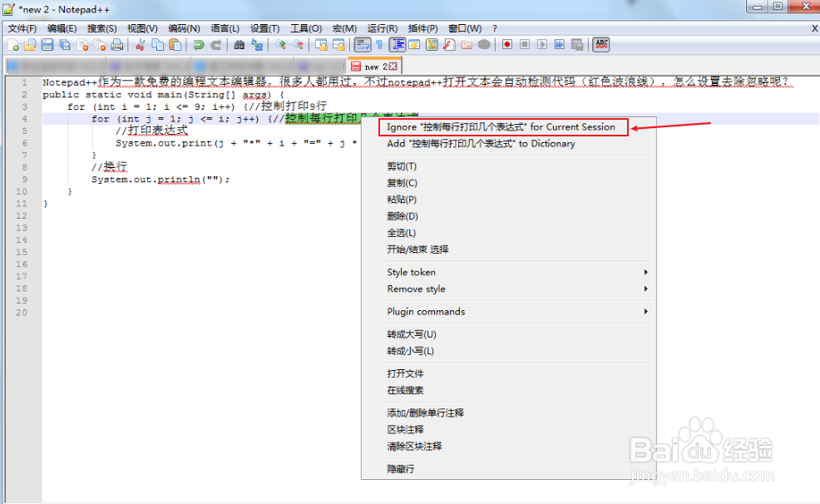The width and height of the screenshot is (820, 504).
Task: Click the Print toolbar icon
Action: (117, 45)
